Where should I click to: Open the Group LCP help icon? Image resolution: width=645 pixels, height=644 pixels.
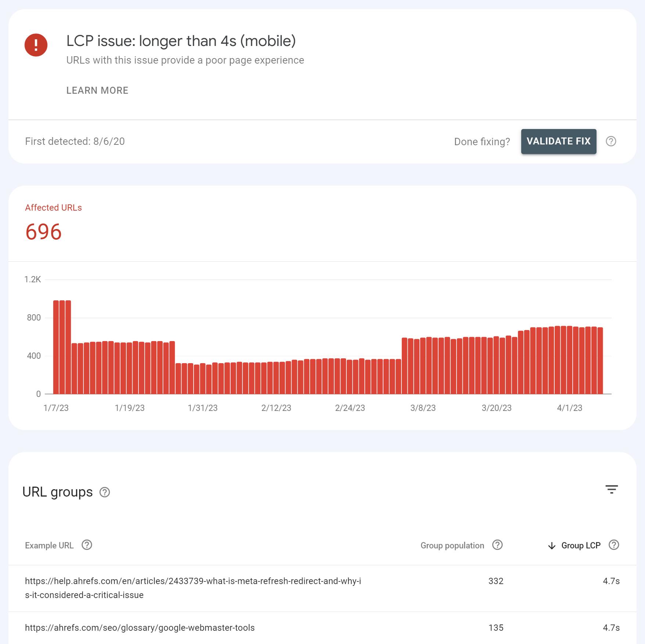613,545
